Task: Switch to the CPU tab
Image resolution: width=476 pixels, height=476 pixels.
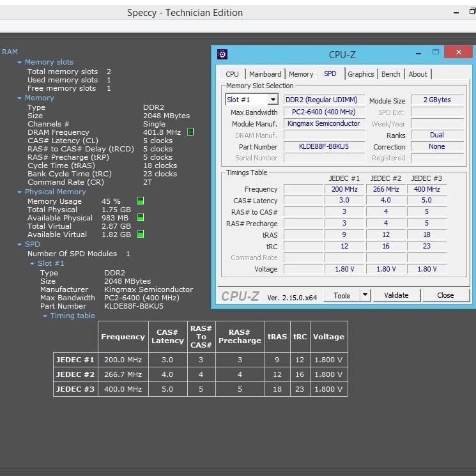Action: click(x=232, y=74)
